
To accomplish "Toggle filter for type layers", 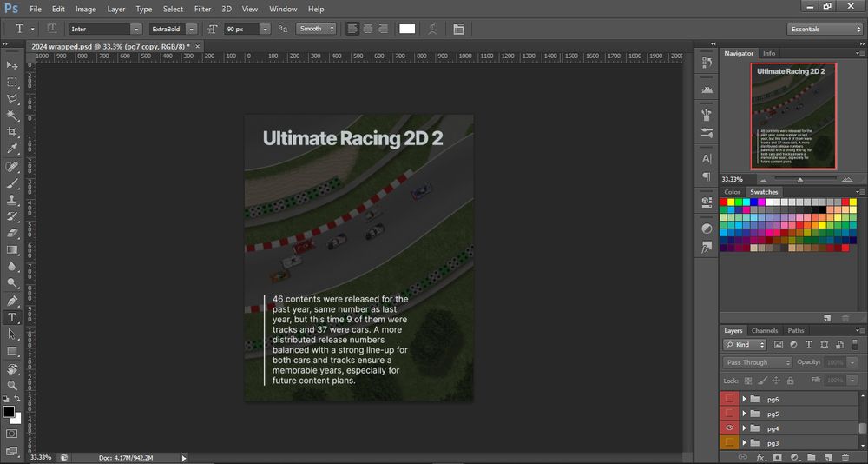I will pos(808,344).
